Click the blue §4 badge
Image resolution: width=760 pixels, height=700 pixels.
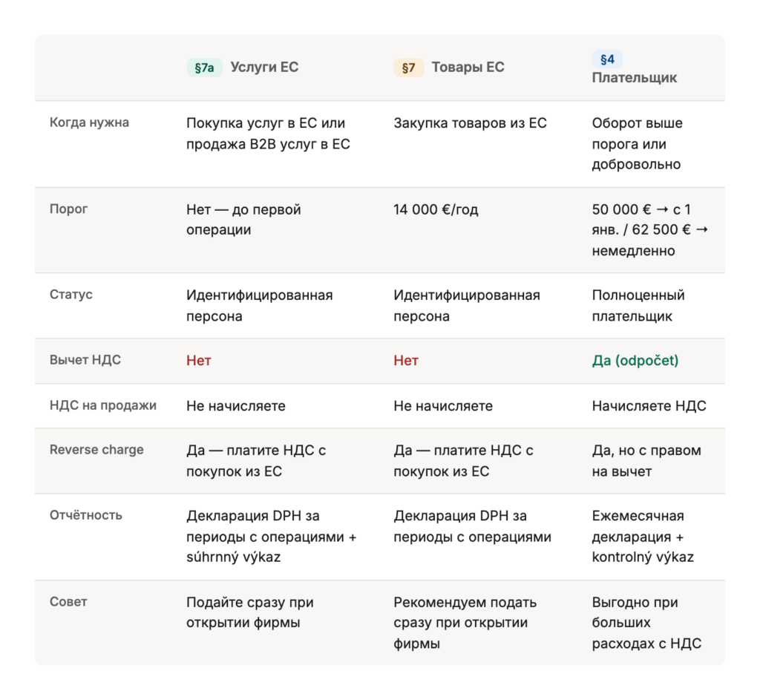pyautogui.click(x=607, y=59)
